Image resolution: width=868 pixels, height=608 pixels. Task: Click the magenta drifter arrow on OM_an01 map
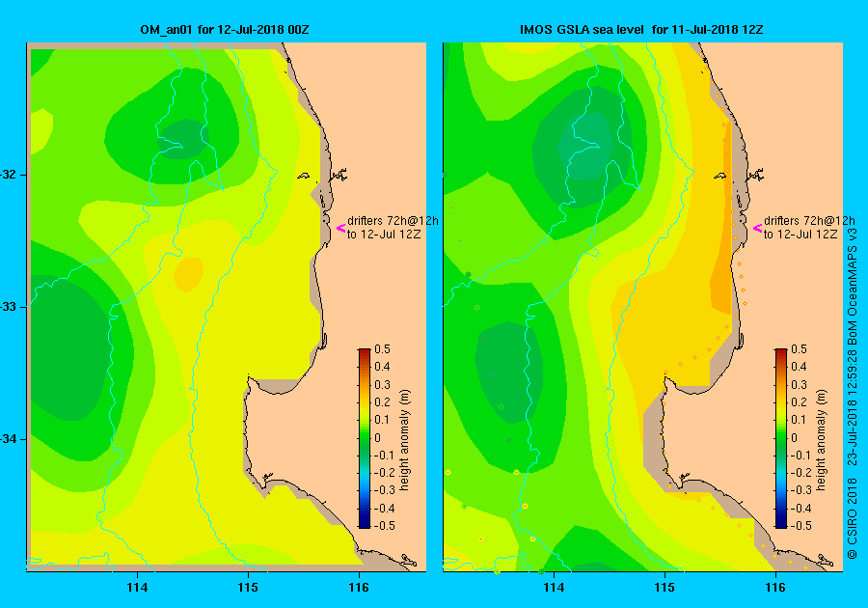(x=341, y=228)
